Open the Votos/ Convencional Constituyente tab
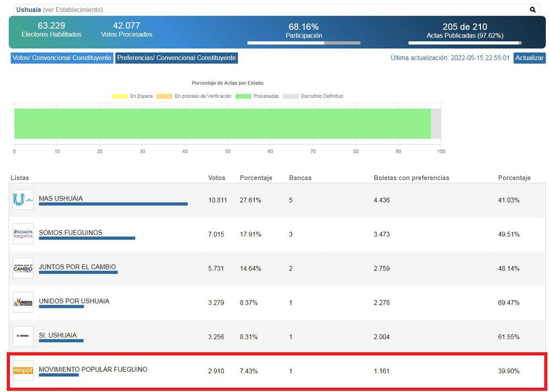 point(61,58)
